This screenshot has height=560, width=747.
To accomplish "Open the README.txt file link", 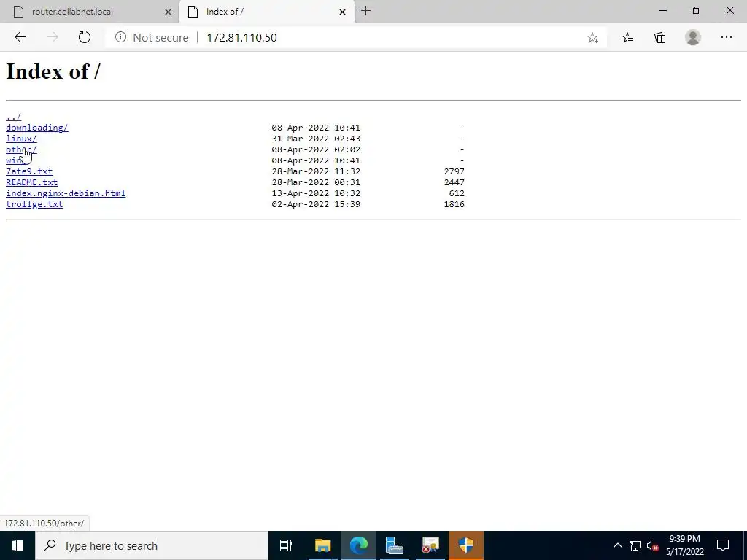I will click(31, 182).
